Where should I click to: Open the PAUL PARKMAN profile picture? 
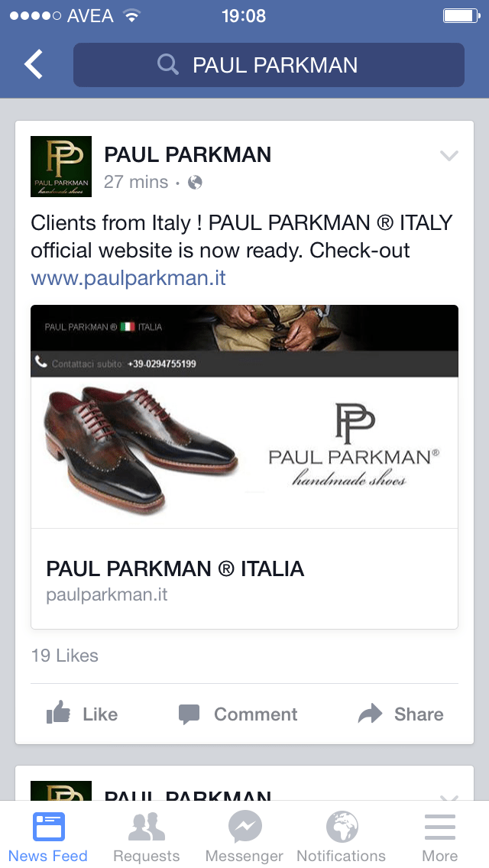pos(61,166)
